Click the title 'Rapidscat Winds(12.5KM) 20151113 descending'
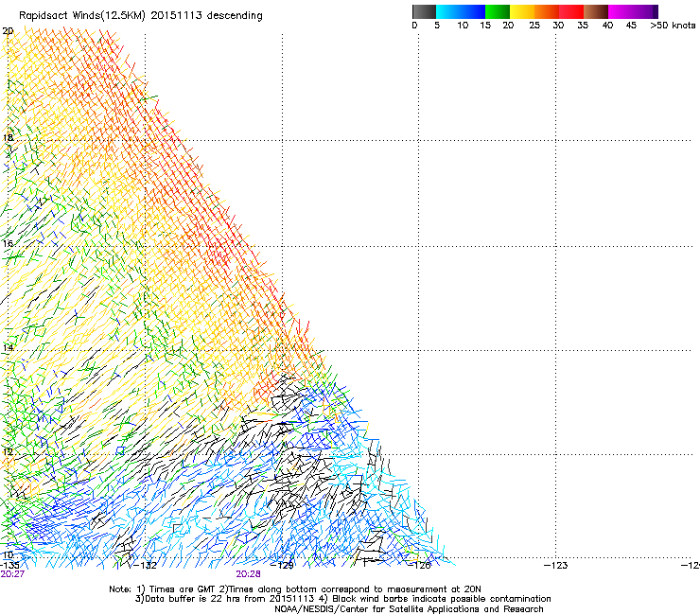Viewport: 700px width, 615px height. click(141, 16)
